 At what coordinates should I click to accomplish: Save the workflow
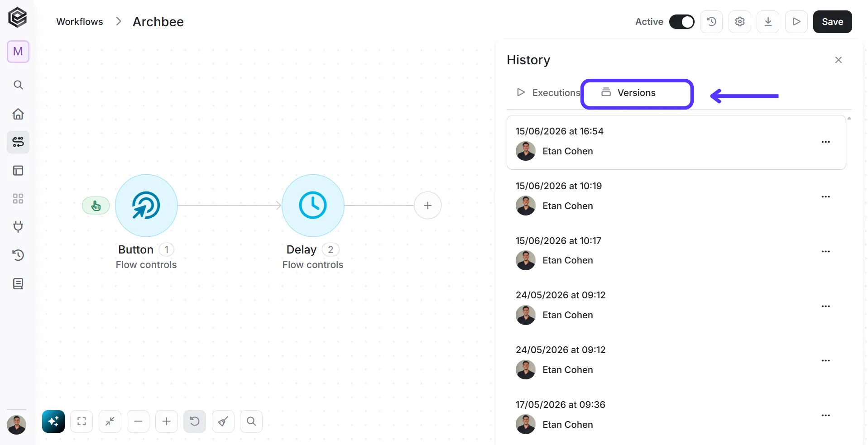point(832,22)
